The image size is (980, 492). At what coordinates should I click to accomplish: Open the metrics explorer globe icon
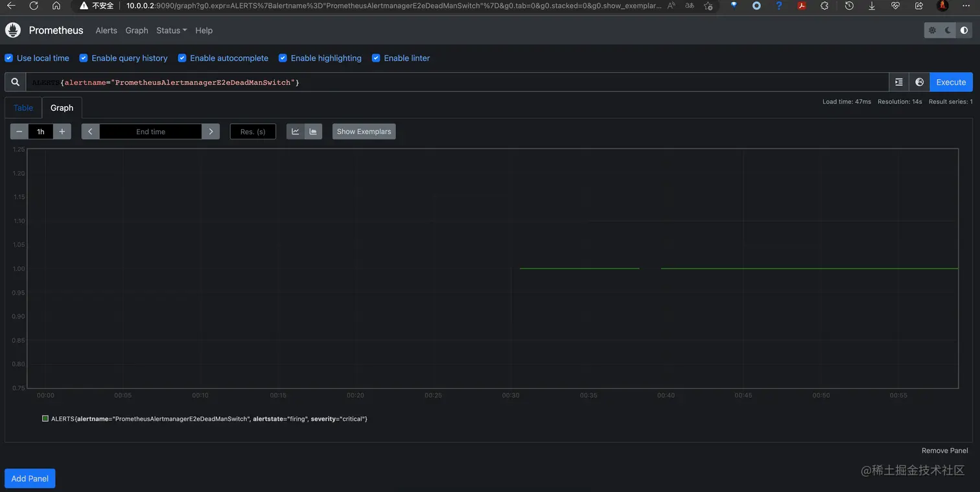click(x=919, y=82)
